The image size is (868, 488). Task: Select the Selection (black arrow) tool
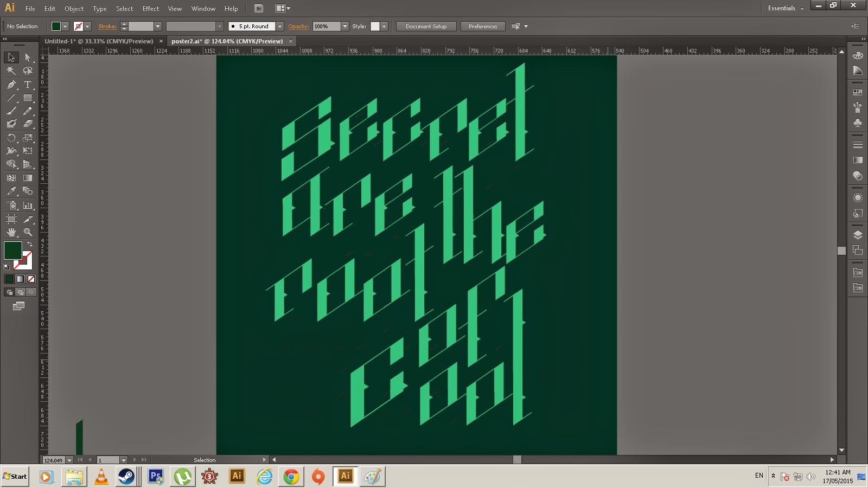pos(11,57)
